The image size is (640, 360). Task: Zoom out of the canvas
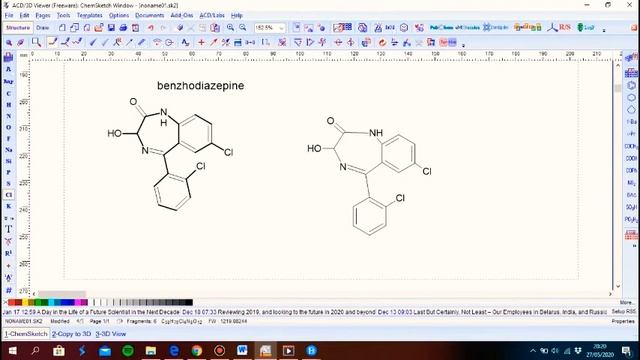point(243,28)
